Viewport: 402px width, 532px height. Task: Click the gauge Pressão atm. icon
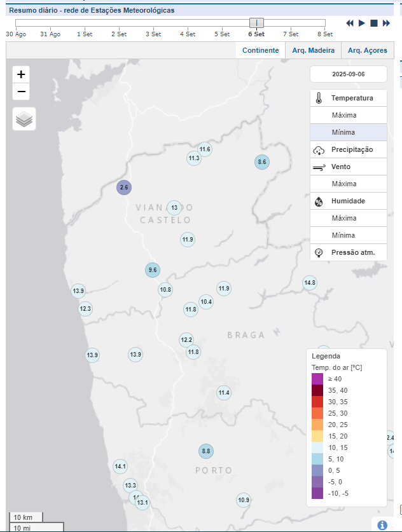(x=319, y=252)
